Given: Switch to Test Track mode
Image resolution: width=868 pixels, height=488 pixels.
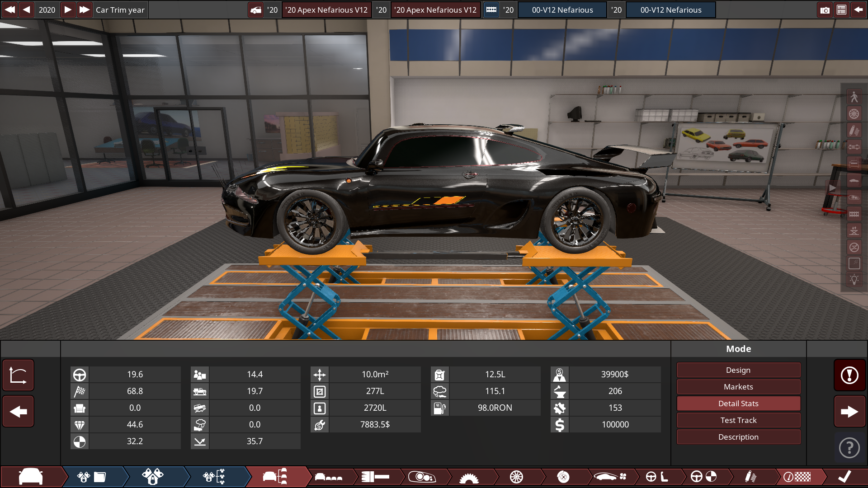Looking at the screenshot, I should [x=738, y=420].
